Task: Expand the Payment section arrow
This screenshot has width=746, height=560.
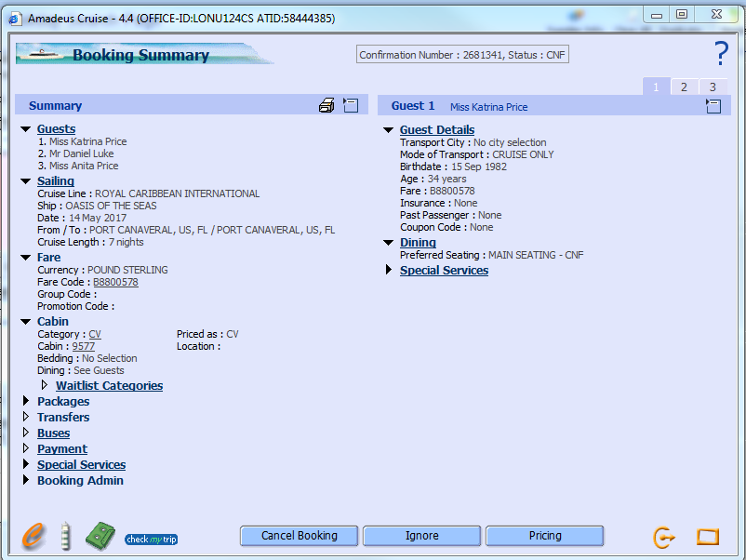Action: tap(26, 448)
